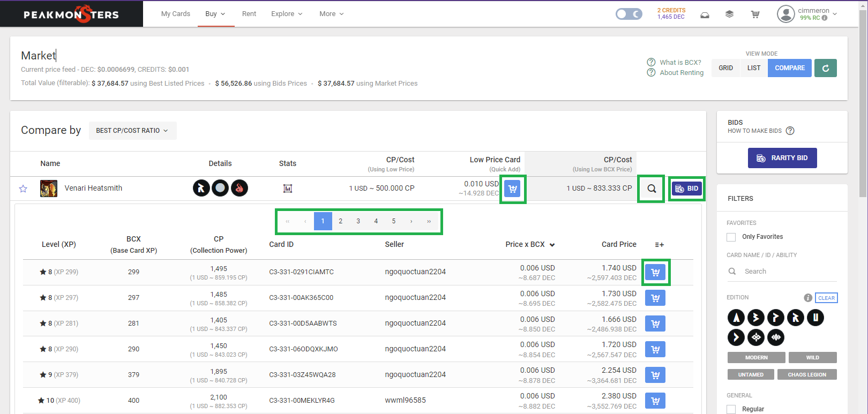868x414 pixels.
Task: Toggle the single-chevron edition filter icon
Action: pos(736,337)
